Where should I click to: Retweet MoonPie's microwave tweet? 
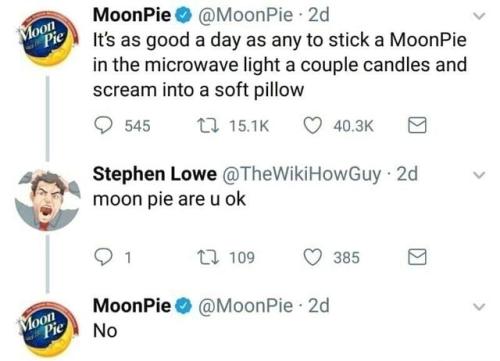pos(207,126)
